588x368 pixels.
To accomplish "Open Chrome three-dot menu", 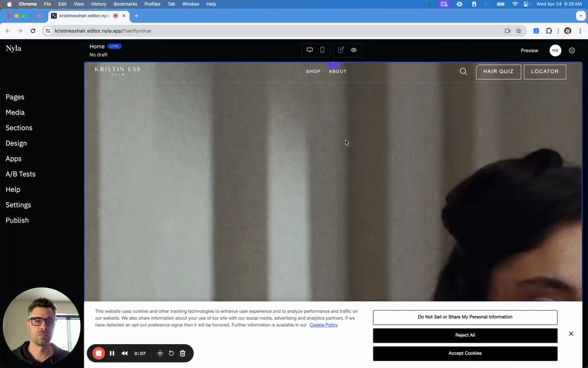I will pos(580,31).
